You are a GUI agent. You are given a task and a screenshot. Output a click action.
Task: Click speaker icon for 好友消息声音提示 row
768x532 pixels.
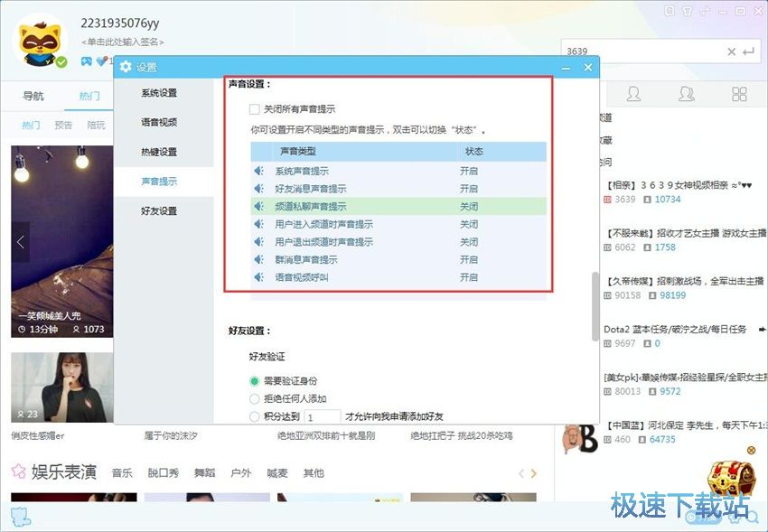[259, 189]
